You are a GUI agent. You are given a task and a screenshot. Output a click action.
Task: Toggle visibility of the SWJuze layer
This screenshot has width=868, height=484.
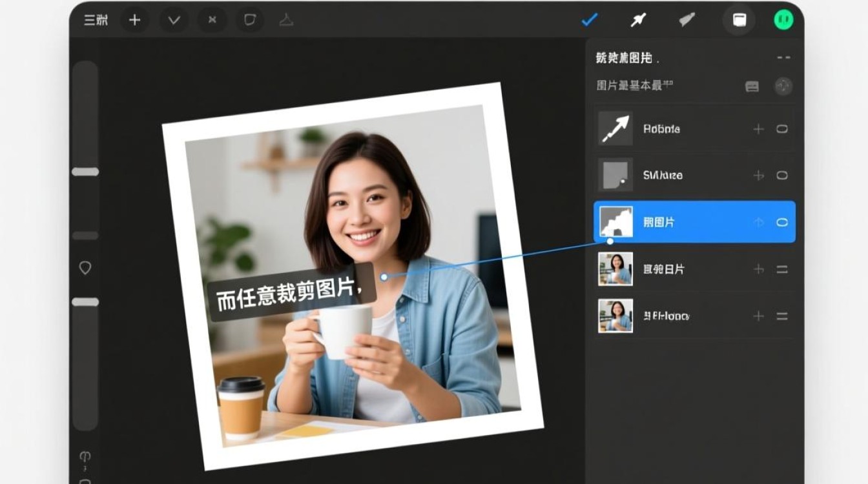click(x=782, y=175)
